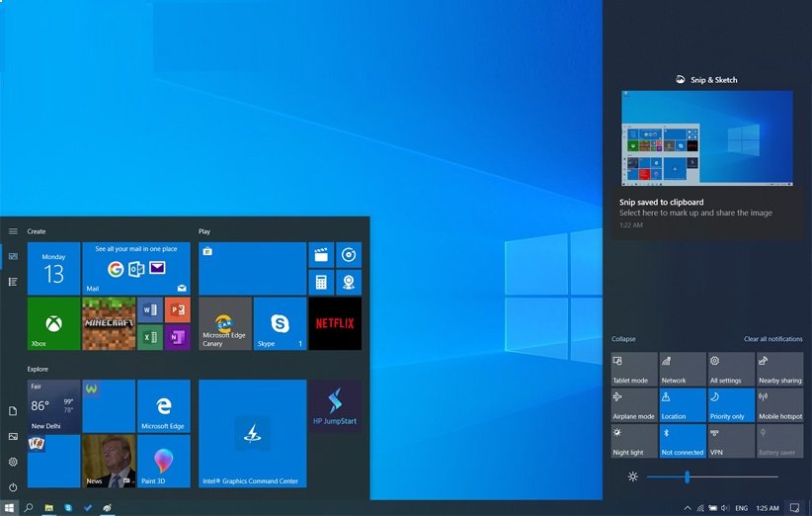Launch Intel Graphics Command Center tile
Screen dimensions: 812x516
[x=252, y=434]
